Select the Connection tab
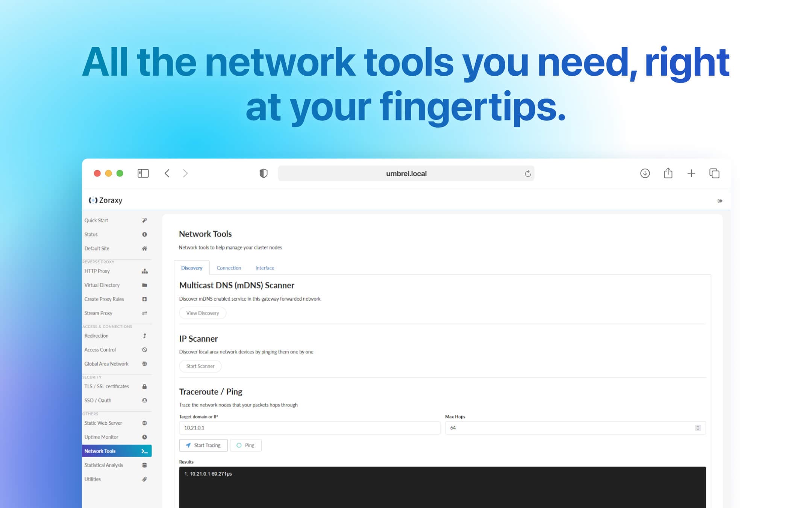Image resolution: width=812 pixels, height=508 pixels. [229, 268]
